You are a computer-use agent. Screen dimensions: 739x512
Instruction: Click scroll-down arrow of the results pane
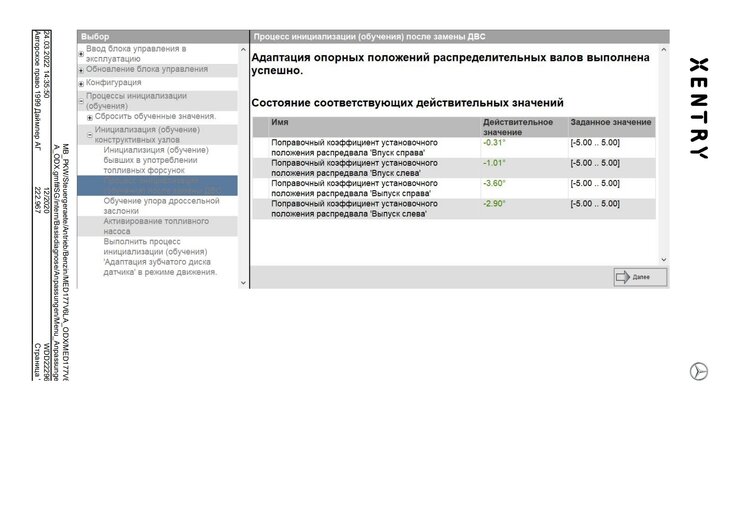(664, 259)
